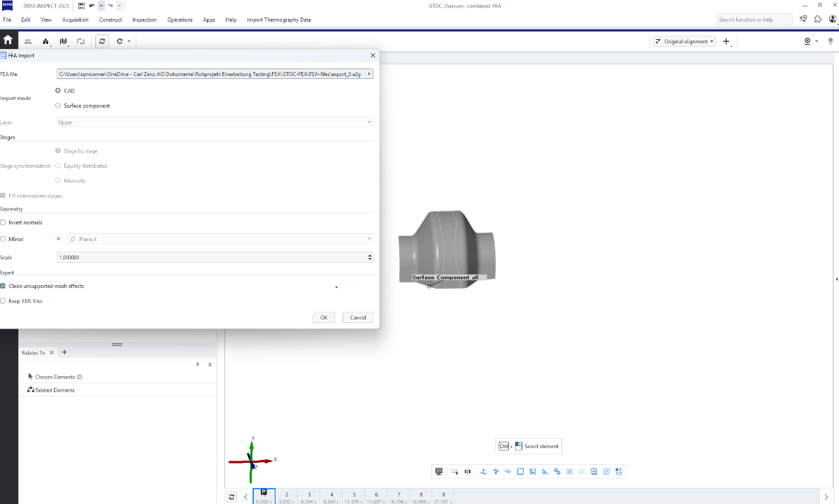Open the puzzle-piece add-ons icon
839x504 pixels.
(818, 20)
